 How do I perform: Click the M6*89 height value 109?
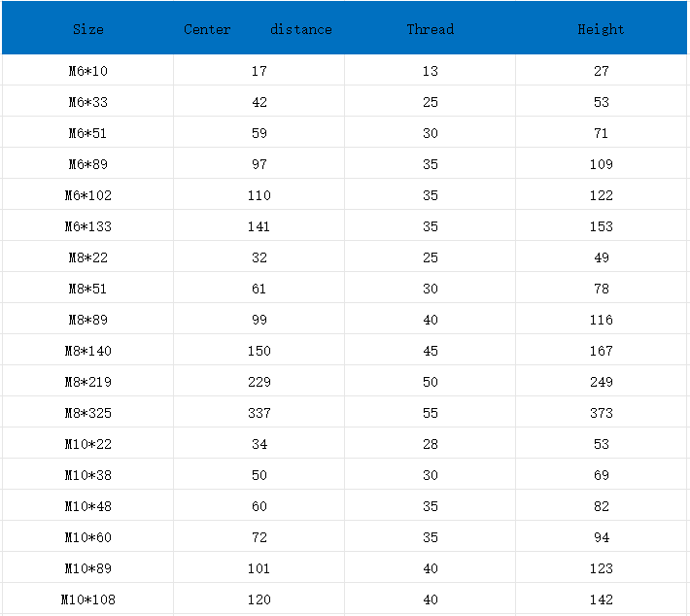tap(602, 164)
